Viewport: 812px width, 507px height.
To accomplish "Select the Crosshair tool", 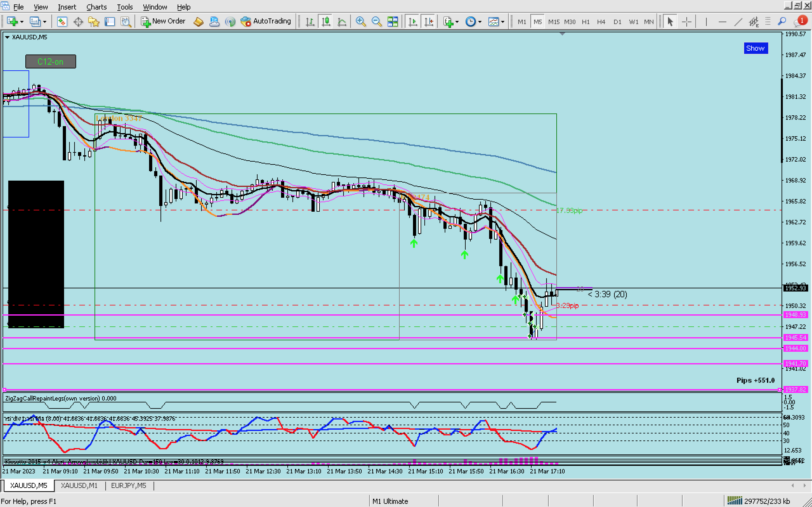I will [x=686, y=22].
